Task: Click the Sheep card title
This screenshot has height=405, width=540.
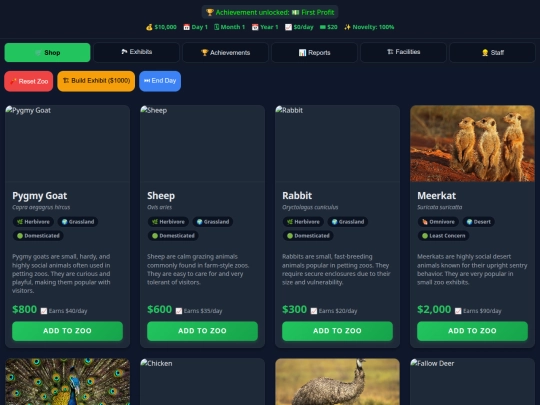Action: click(x=161, y=196)
